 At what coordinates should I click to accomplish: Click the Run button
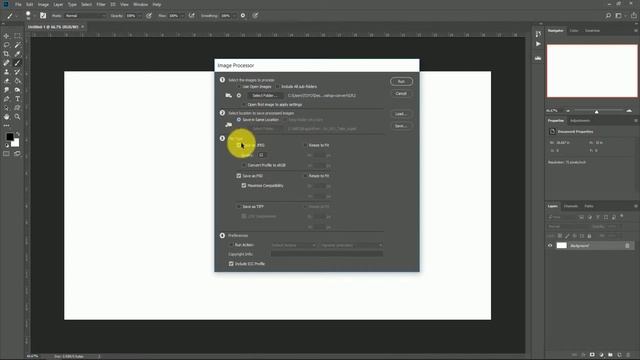(401, 82)
